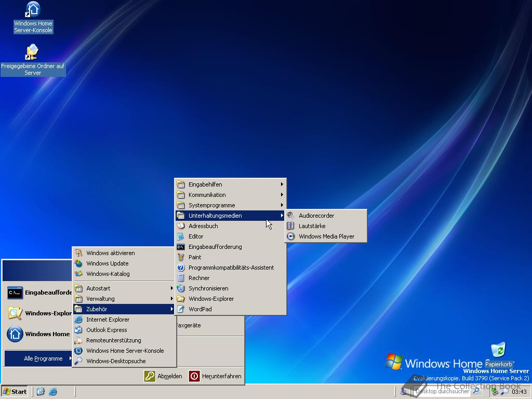Click the Rechner calculator icon

pyautogui.click(x=181, y=278)
